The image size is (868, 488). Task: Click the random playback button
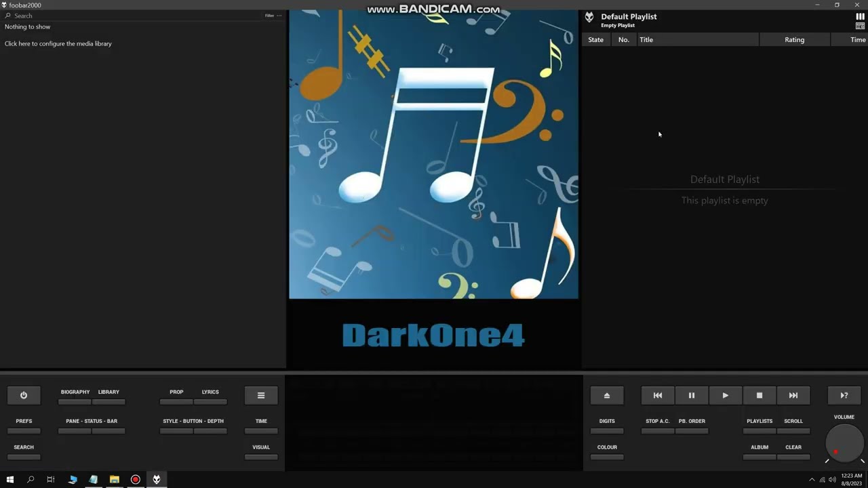pos(844,395)
